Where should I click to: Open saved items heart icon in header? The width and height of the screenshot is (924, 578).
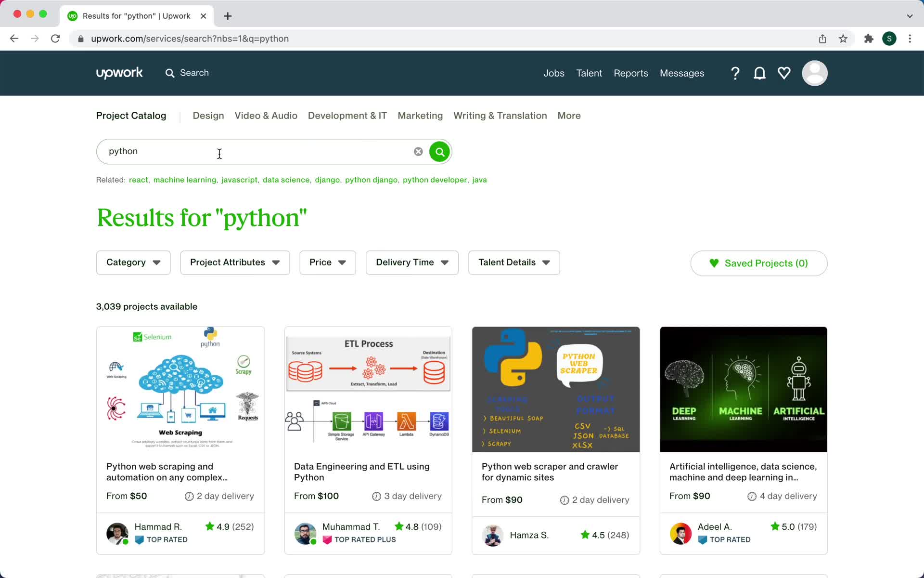coord(784,73)
